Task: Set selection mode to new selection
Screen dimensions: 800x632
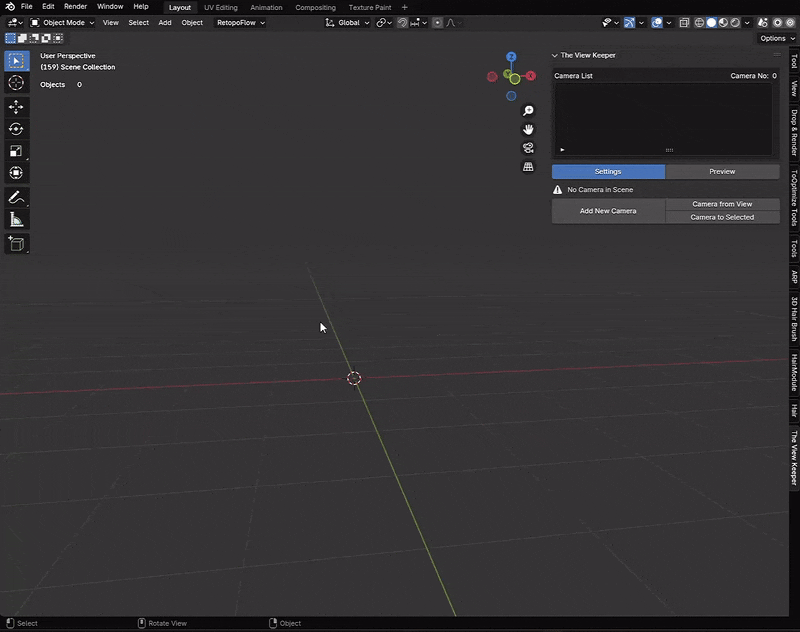Action: [10, 38]
